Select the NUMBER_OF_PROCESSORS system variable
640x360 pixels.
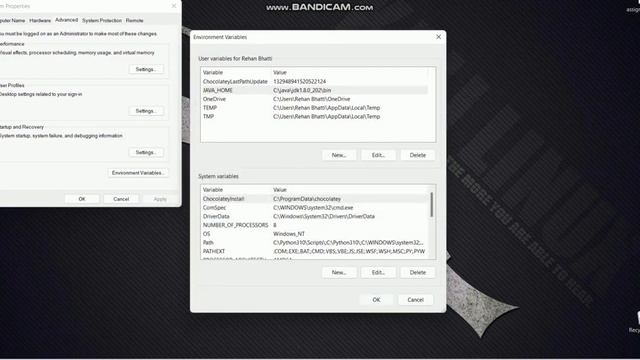(x=315, y=225)
